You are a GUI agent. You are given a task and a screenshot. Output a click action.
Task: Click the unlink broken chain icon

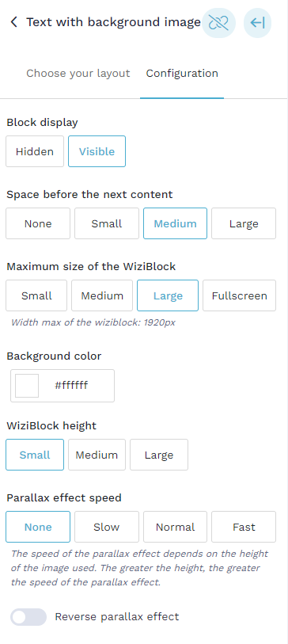click(218, 23)
